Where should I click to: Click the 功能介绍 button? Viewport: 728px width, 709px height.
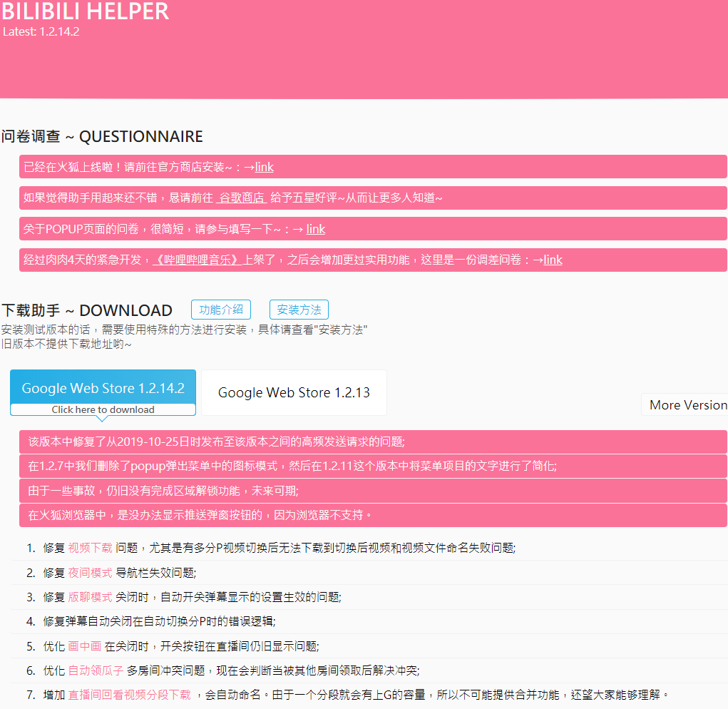click(221, 310)
